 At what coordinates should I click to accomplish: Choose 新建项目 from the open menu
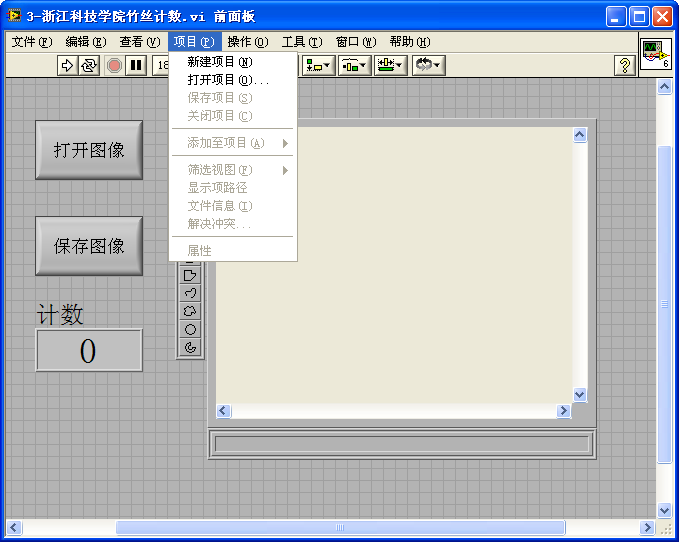coord(220,62)
